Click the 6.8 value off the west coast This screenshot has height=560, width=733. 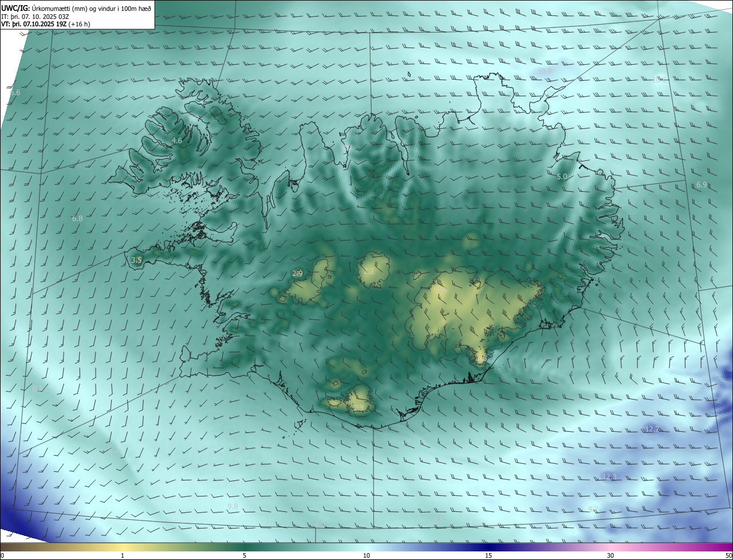[x=77, y=218]
